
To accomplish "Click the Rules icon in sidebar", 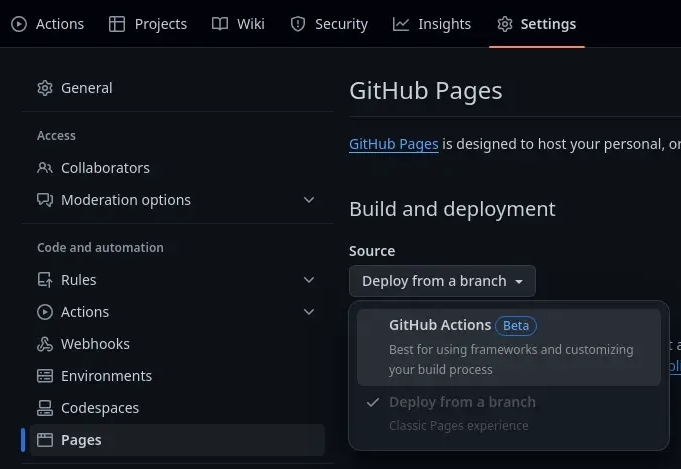I will click(x=45, y=280).
